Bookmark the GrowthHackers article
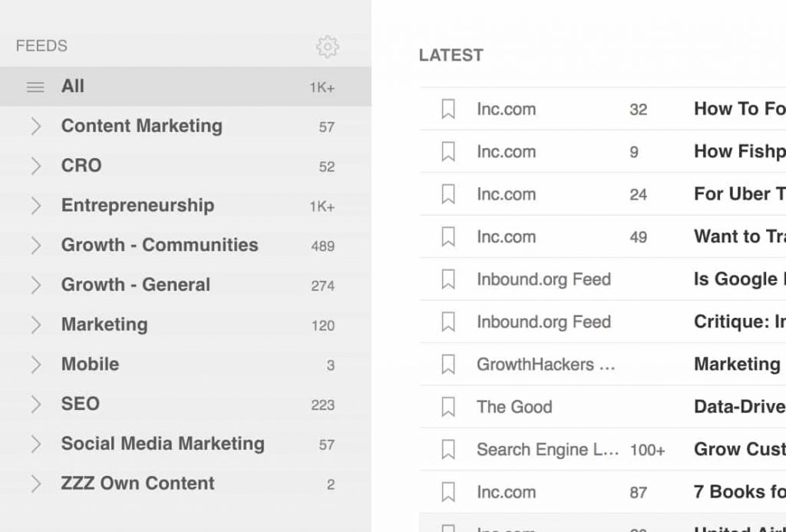786x532 pixels. pos(447,365)
